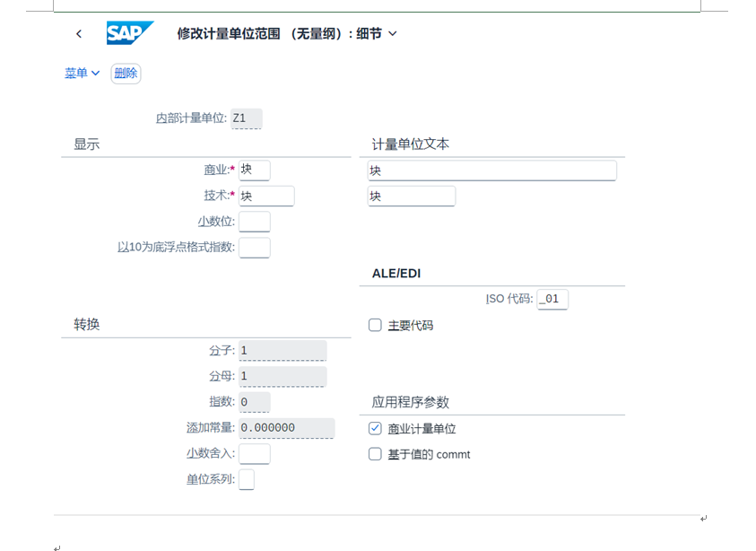The height and width of the screenshot is (551, 756).
Task: Select the 小数位 input field
Action: coord(255,222)
